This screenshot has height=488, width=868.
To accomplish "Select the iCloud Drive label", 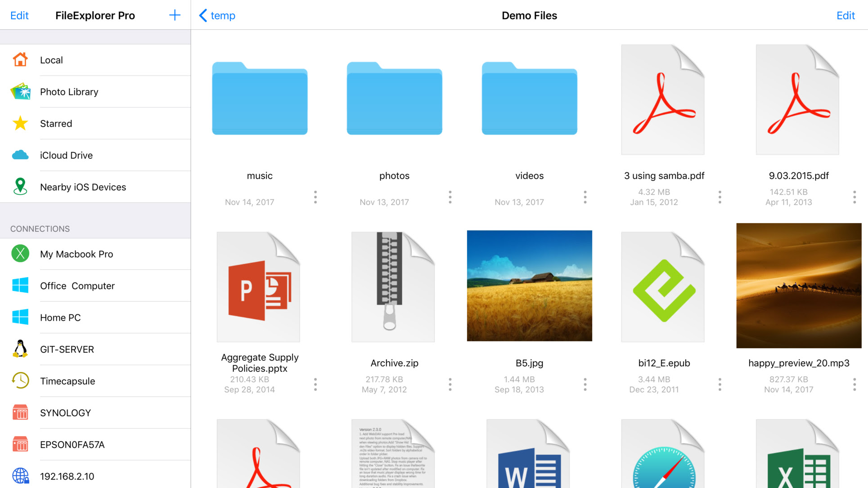I will point(66,155).
